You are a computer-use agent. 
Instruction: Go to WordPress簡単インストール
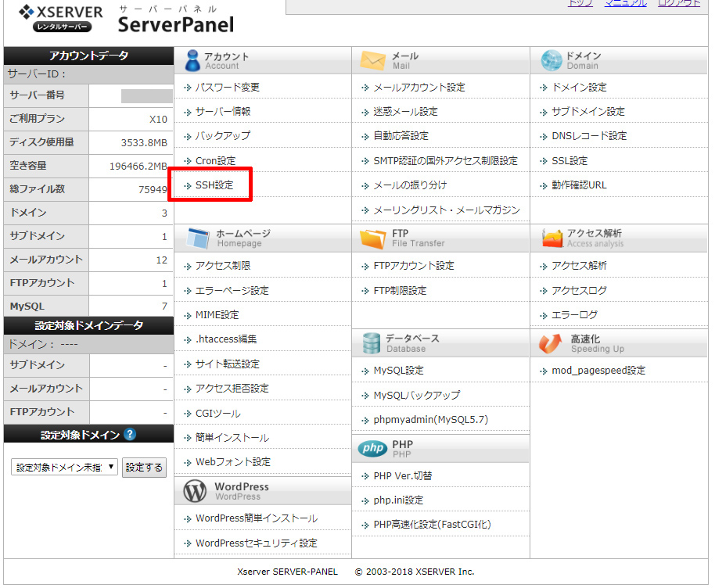pyautogui.click(x=256, y=518)
